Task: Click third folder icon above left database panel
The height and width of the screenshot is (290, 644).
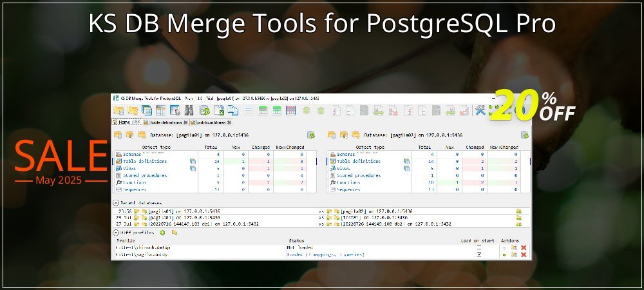Action: point(142,135)
